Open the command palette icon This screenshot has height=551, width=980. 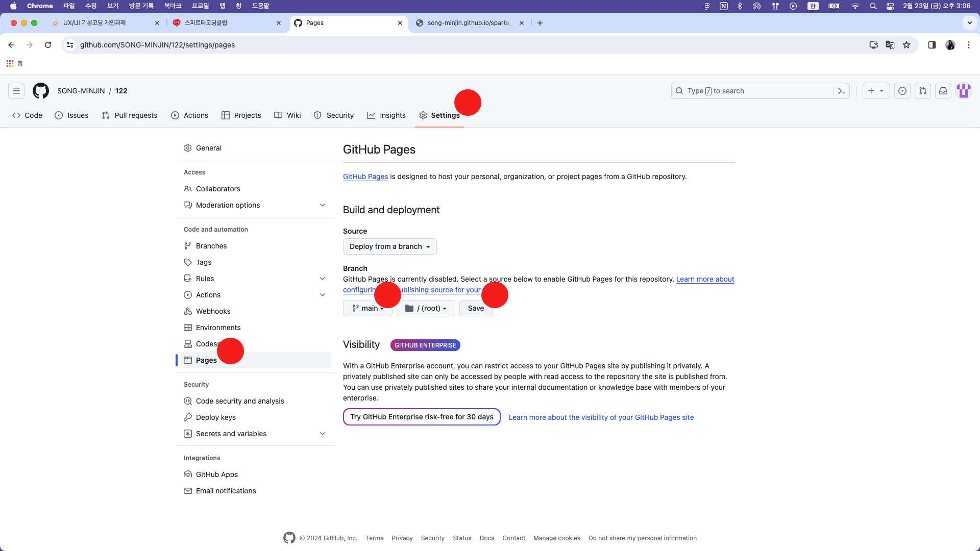842,91
